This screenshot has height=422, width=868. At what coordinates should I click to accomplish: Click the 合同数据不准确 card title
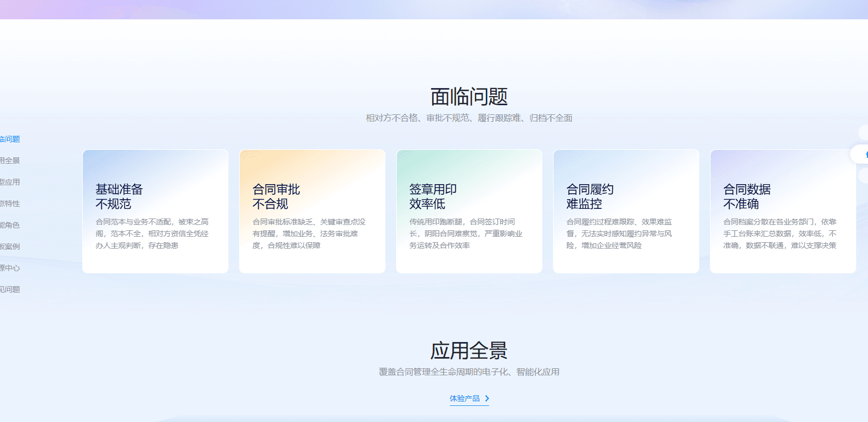[x=747, y=197]
